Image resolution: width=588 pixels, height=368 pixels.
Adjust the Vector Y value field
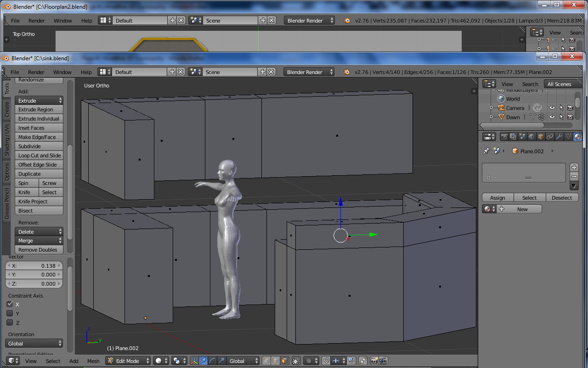pos(34,275)
